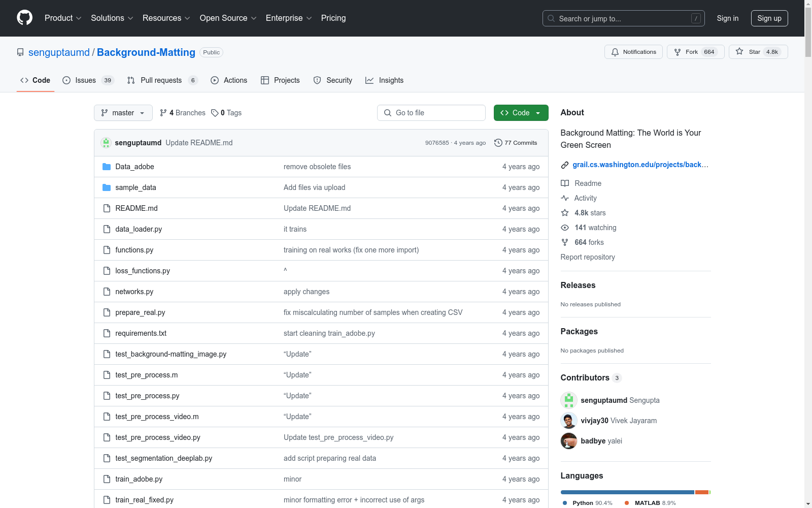Viewport: 812px width, 508px height.
Task: Click the Sign in link
Action: (728, 18)
